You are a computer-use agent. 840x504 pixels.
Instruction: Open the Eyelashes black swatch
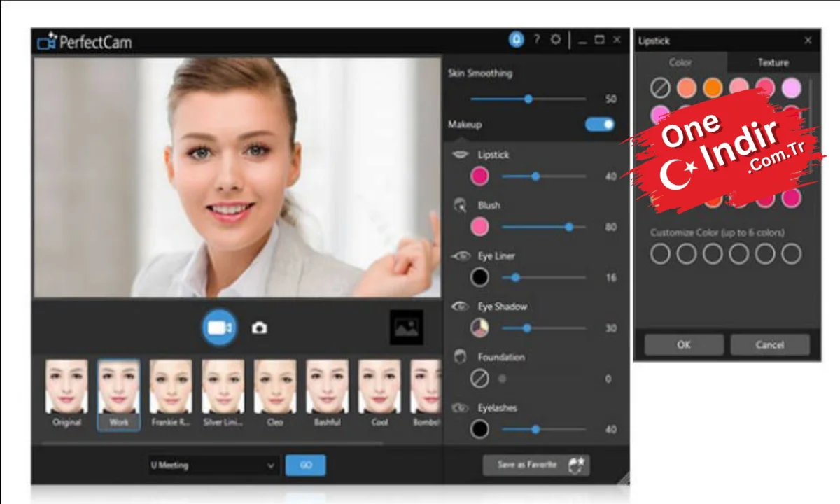pos(479,429)
